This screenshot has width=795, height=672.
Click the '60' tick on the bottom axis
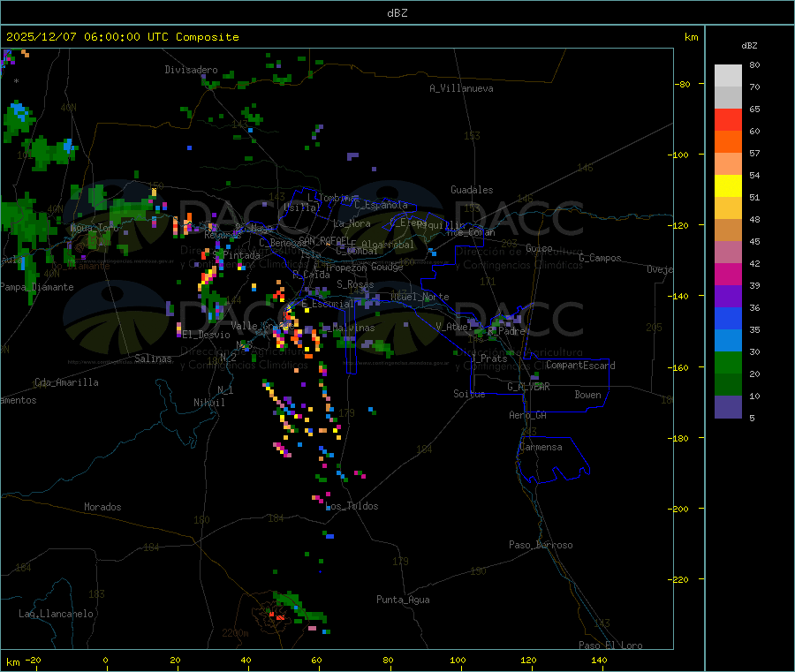[x=316, y=661]
